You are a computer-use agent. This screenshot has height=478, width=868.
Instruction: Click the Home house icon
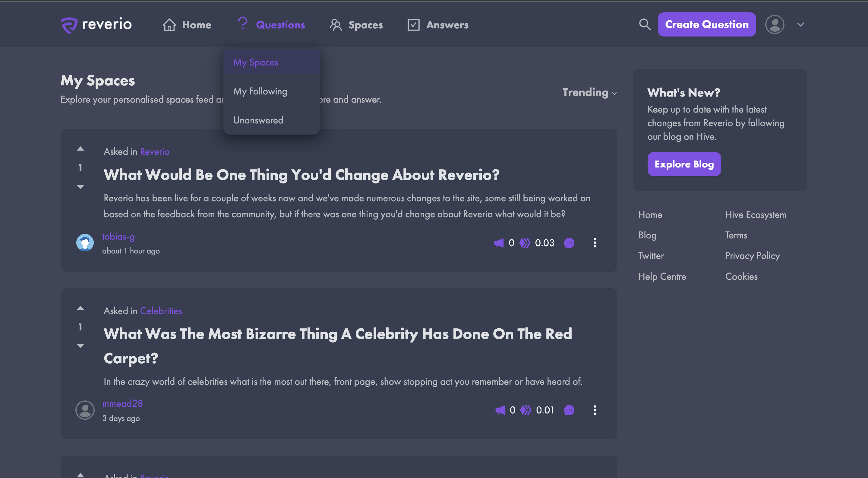click(x=169, y=25)
